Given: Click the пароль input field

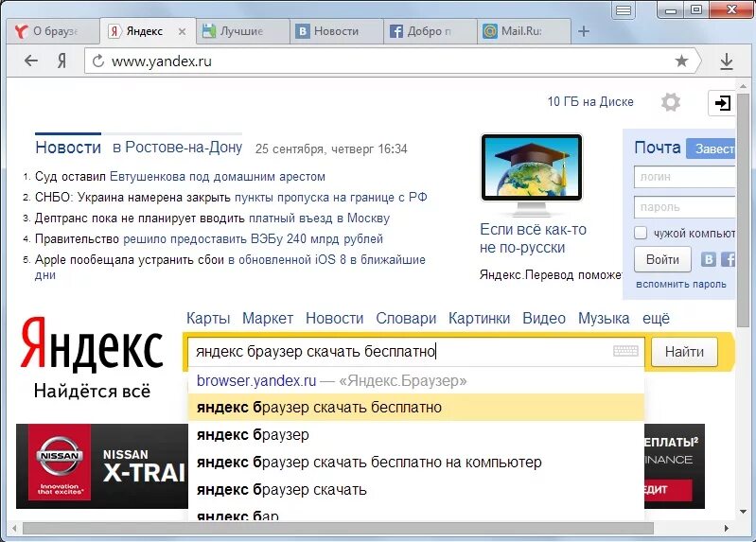Looking at the screenshot, I should coord(685,207).
